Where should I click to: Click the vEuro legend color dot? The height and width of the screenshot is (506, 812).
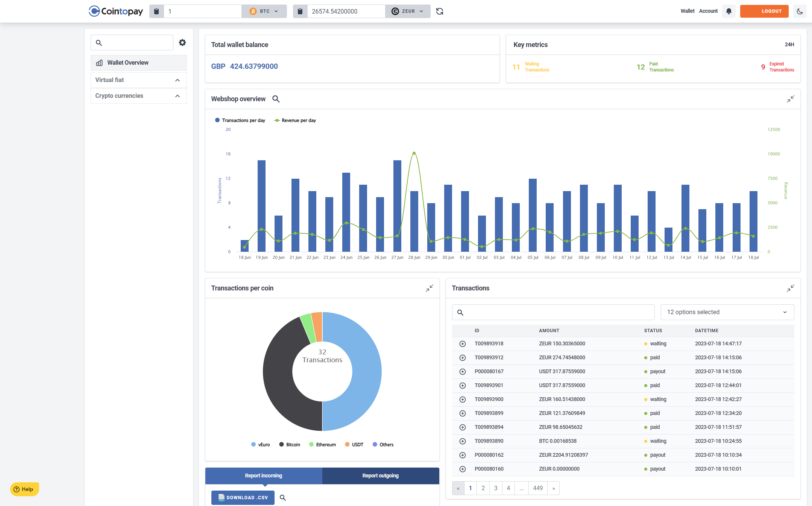[x=253, y=445]
